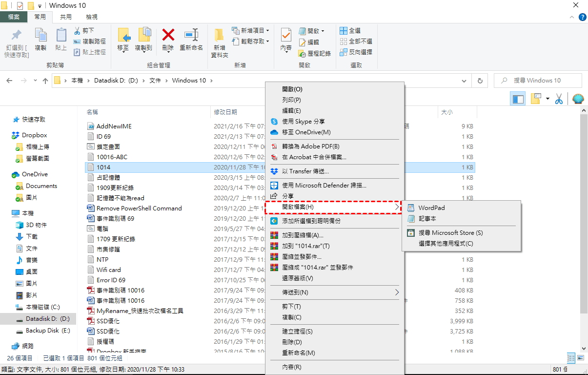Switch to details view icon in status bar
The height and width of the screenshot is (375, 588).
tap(571, 357)
